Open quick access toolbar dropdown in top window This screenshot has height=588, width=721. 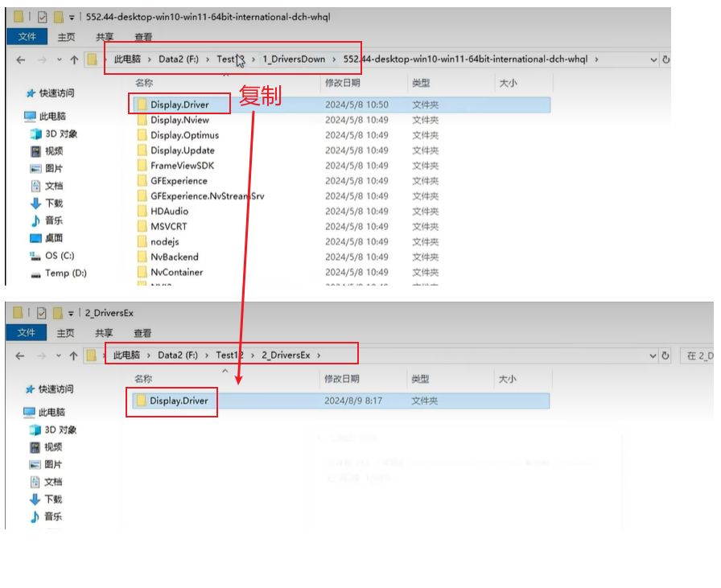(72, 17)
